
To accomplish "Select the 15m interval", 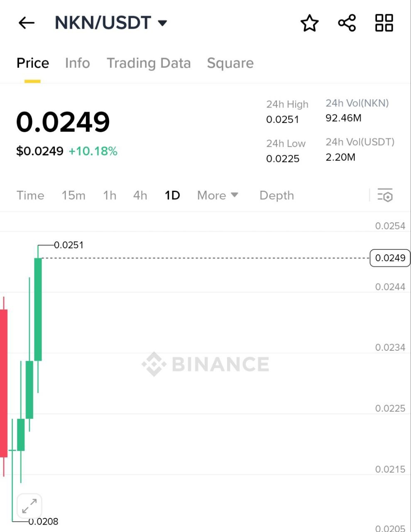I will [x=73, y=195].
